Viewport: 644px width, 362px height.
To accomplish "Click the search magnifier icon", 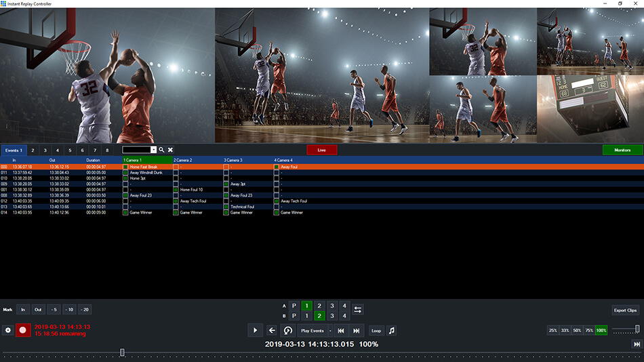I will (x=162, y=150).
